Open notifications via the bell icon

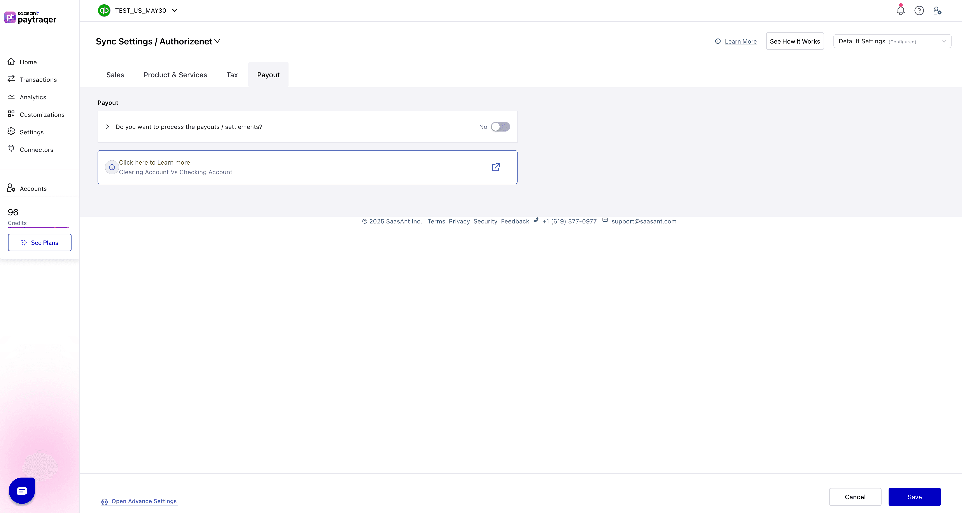pyautogui.click(x=900, y=10)
